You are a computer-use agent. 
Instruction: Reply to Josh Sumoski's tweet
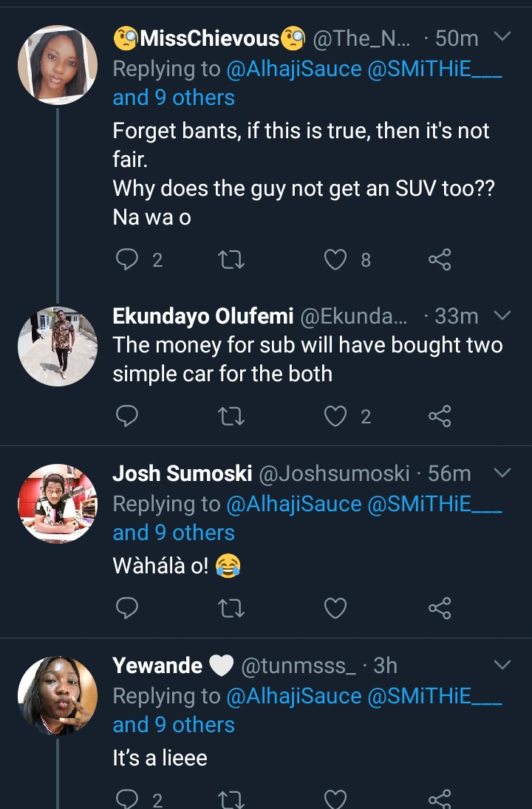(128, 608)
